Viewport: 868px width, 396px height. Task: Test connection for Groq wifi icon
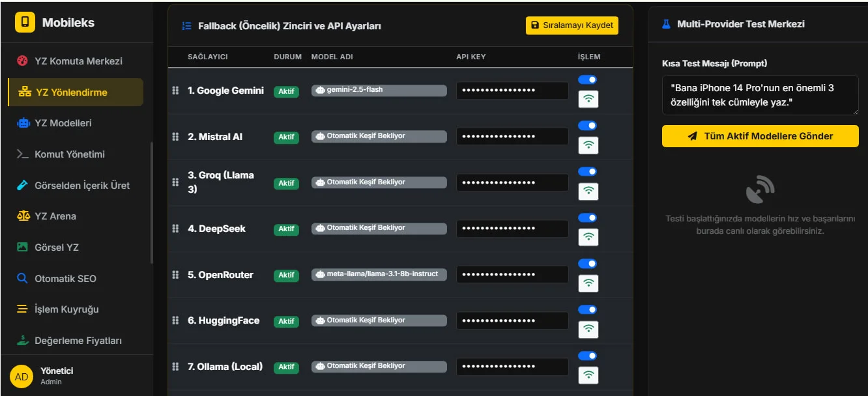point(588,191)
